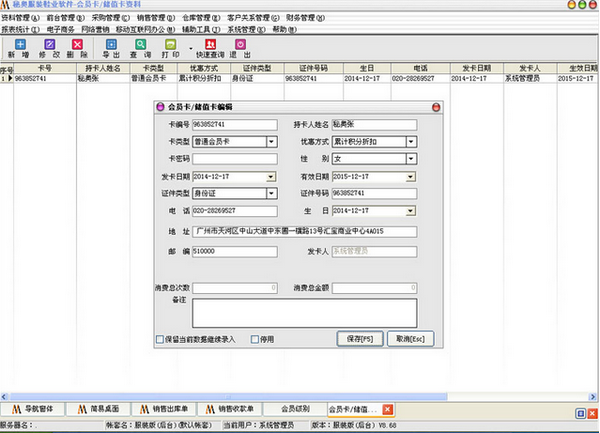Click the red X icon in the bottom-right corner

click(x=592, y=413)
